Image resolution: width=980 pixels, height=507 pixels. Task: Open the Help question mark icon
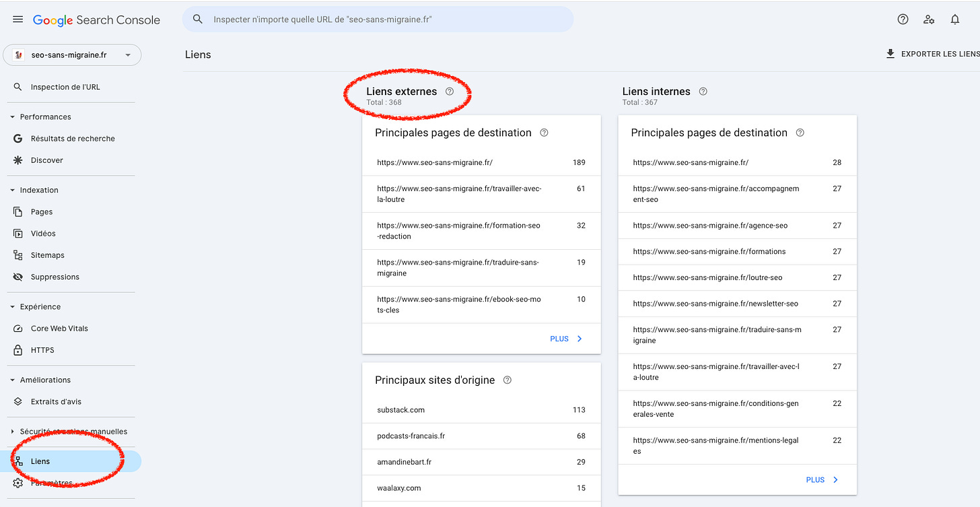coord(903,20)
